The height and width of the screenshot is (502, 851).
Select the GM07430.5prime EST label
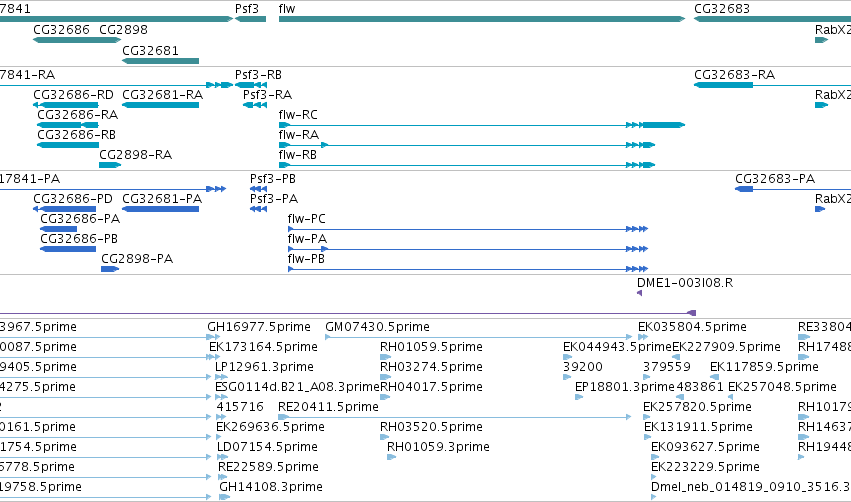pos(377,327)
